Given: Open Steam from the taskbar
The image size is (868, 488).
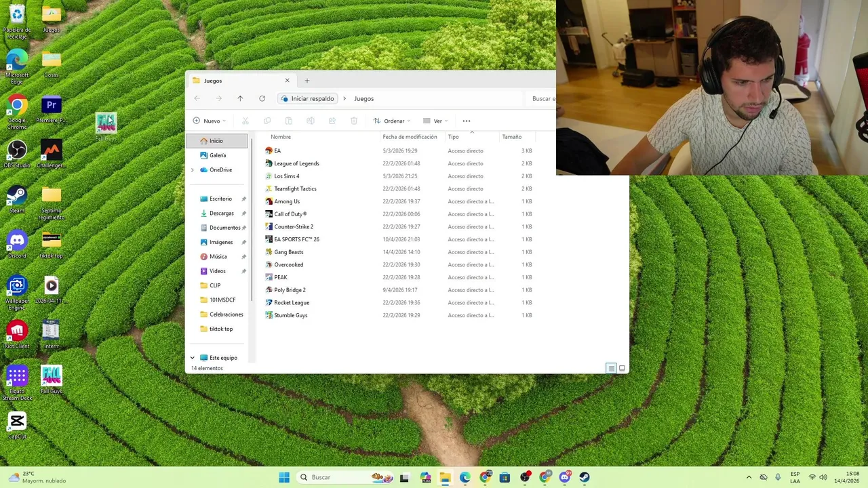Looking at the screenshot, I should 585,477.
